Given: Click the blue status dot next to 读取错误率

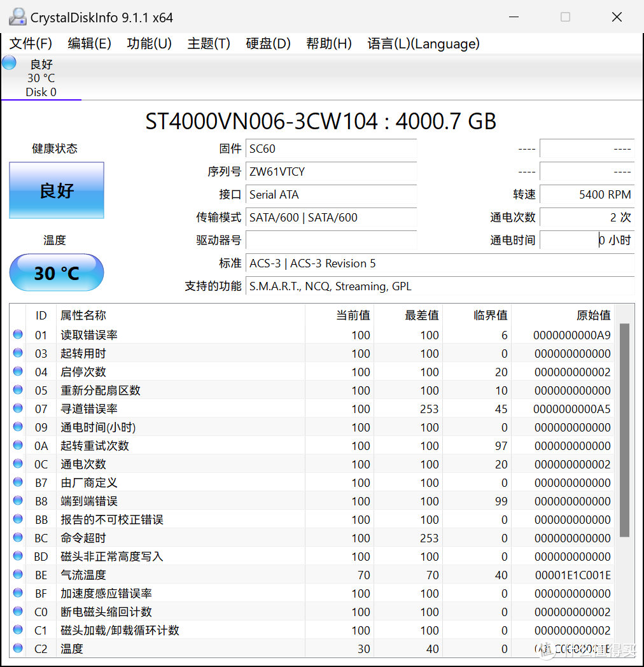Looking at the screenshot, I should click(17, 333).
